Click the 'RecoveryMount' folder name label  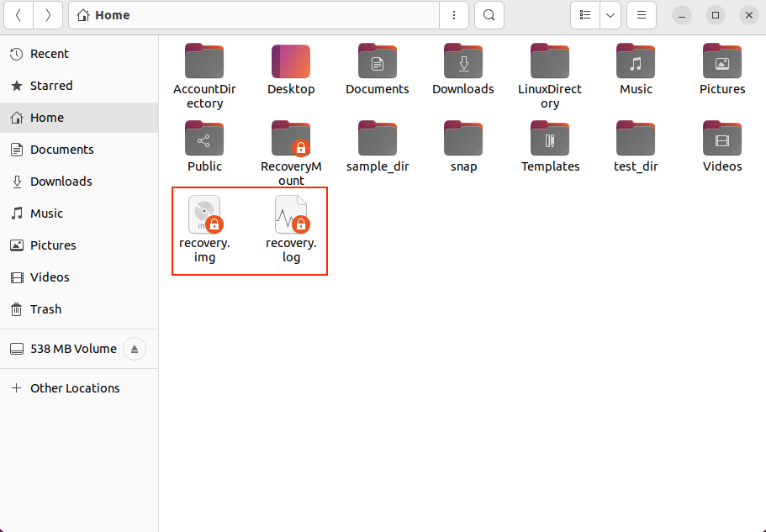coord(291,173)
